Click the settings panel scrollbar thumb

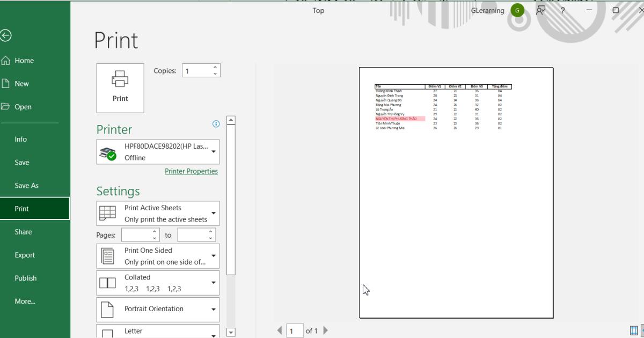point(231,200)
